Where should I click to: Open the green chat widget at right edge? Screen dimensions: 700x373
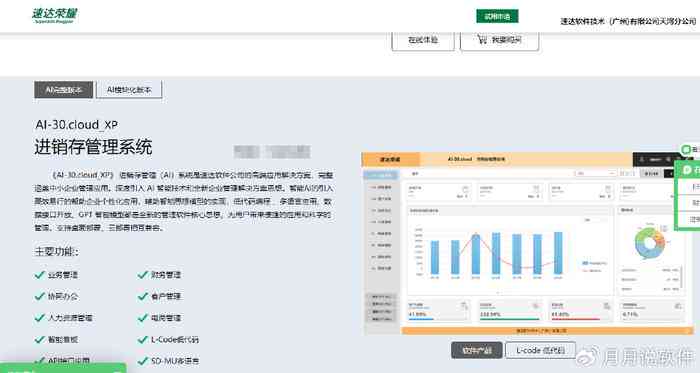(688, 195)
